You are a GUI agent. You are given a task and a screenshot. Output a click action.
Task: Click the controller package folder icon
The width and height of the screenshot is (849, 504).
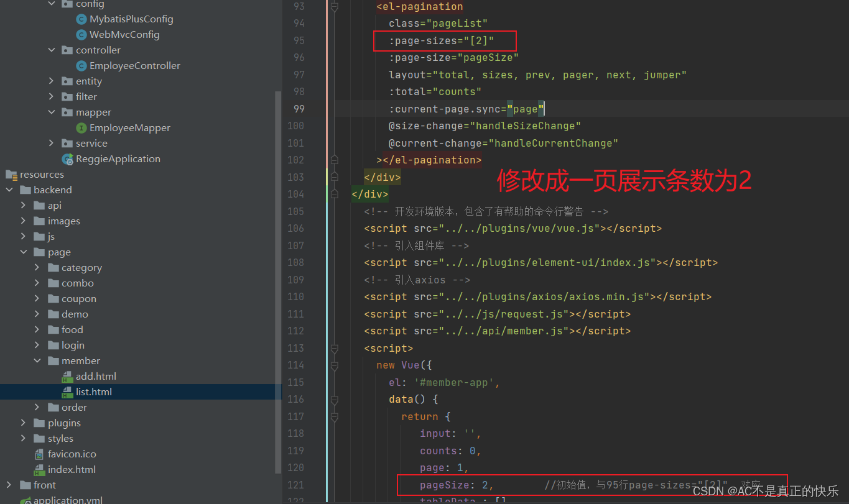(x=67, y=50)
